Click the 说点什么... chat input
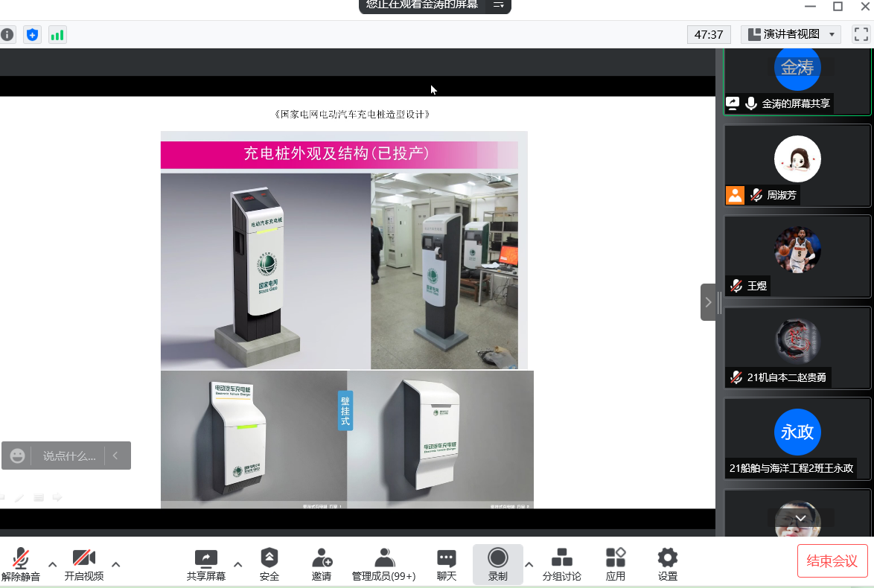874x588 pixels. point(69,456)
